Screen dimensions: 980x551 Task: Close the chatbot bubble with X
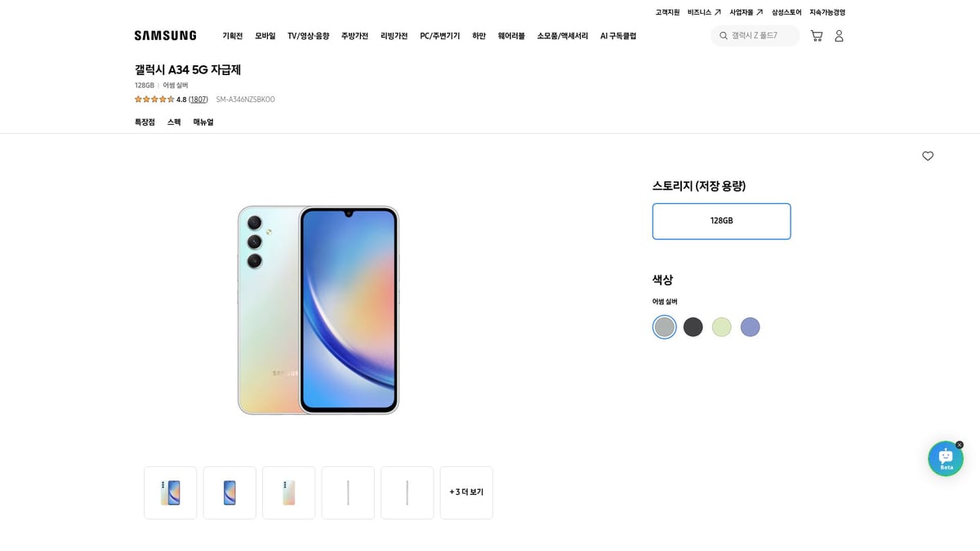[960, 445]
